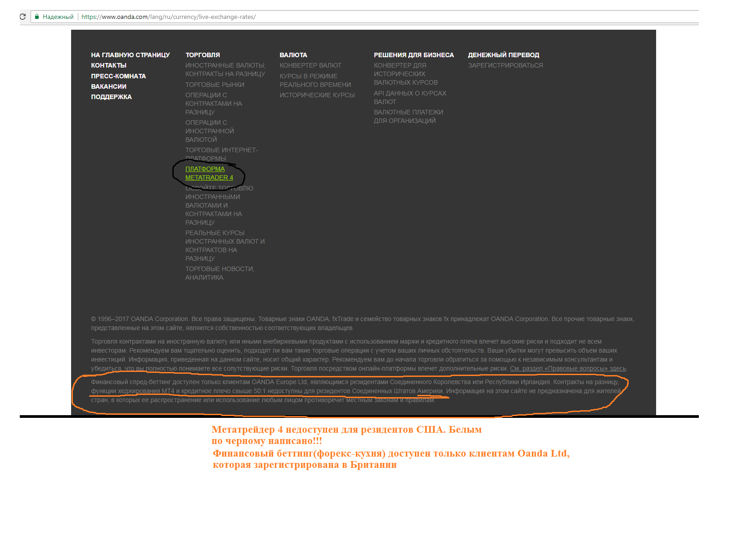
Task: Click the ВАЛЮТА column heading
Action: coord(293,55)
